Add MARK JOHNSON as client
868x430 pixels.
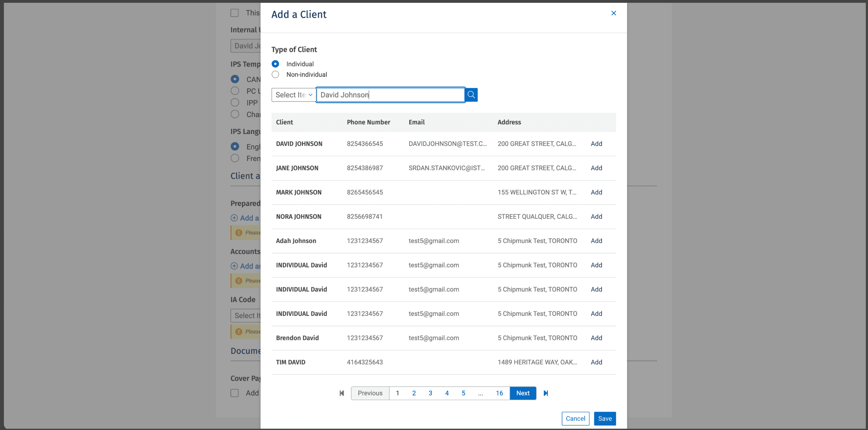(x=596, y=192)
